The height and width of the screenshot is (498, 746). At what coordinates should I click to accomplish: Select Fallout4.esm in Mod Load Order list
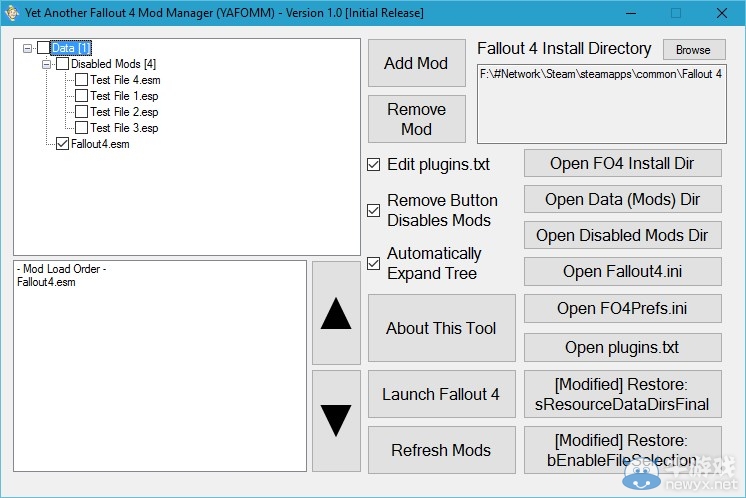click(46, 282)
